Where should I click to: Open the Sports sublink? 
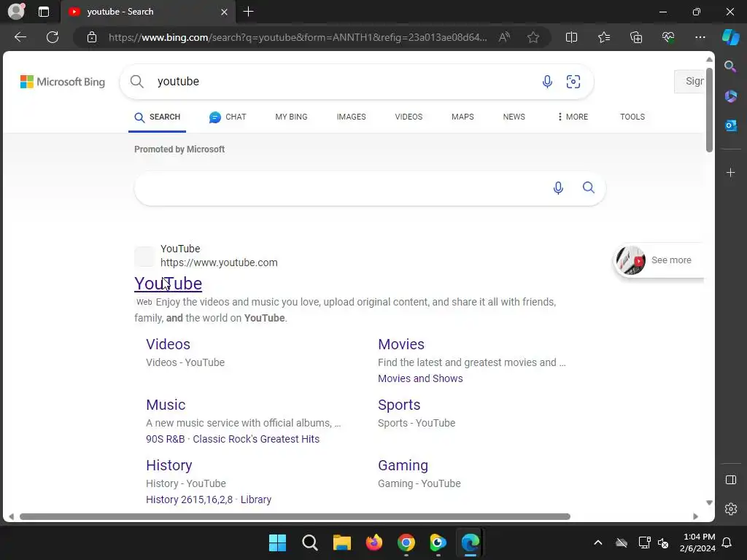coord(399,405)
